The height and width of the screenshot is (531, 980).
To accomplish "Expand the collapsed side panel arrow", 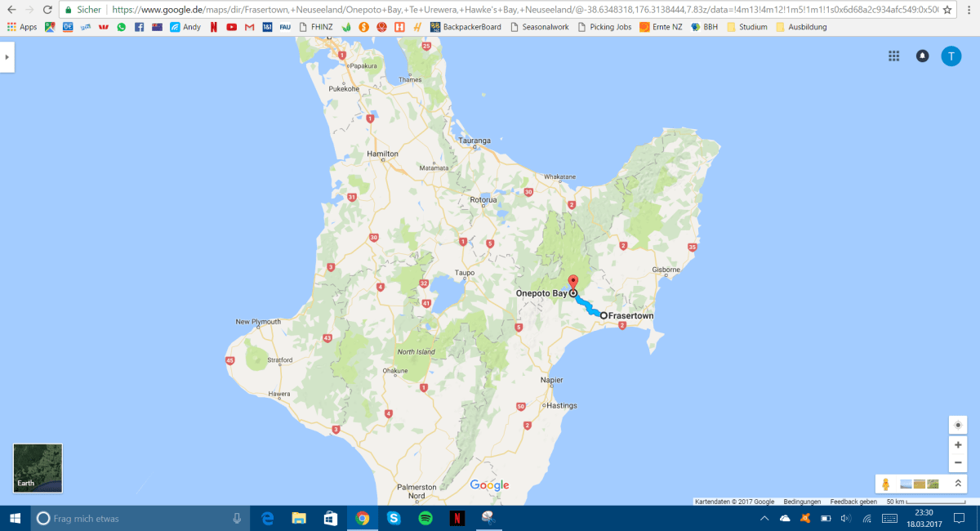I will point(7,57).
